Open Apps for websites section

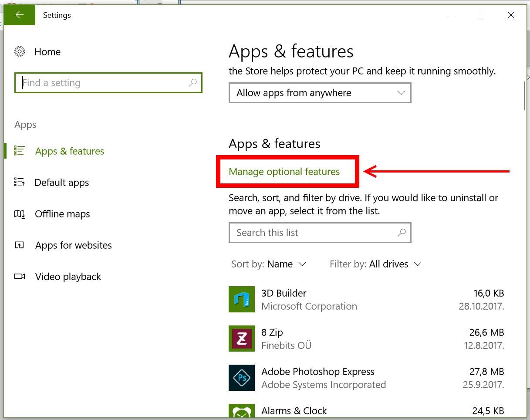73,245
